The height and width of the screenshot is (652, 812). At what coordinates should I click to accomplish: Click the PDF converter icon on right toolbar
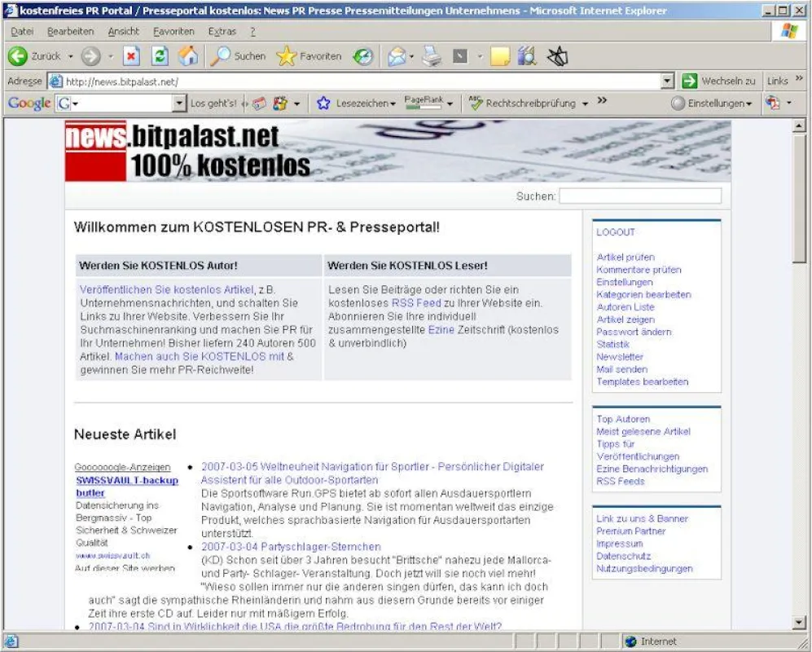(773, 104)
